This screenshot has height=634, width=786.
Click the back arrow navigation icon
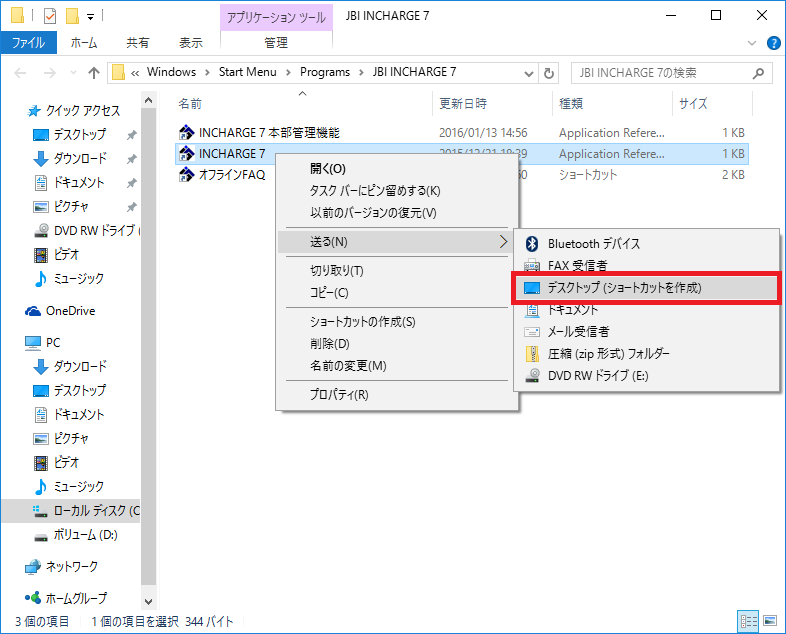20,73
